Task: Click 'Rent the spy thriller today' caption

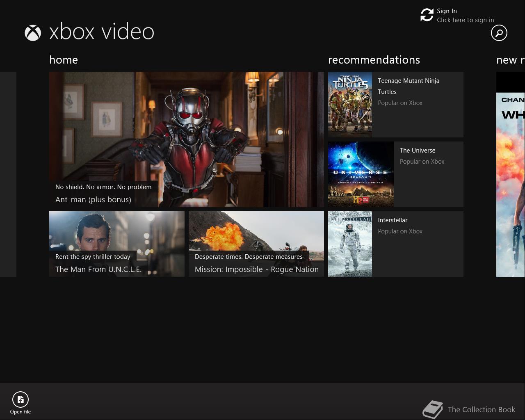Action: pos(93,257)
